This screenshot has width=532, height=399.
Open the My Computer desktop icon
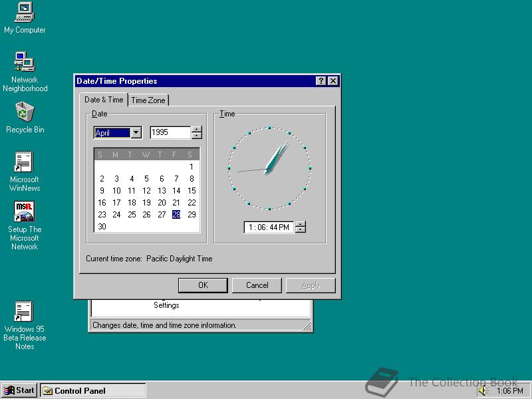25,18
